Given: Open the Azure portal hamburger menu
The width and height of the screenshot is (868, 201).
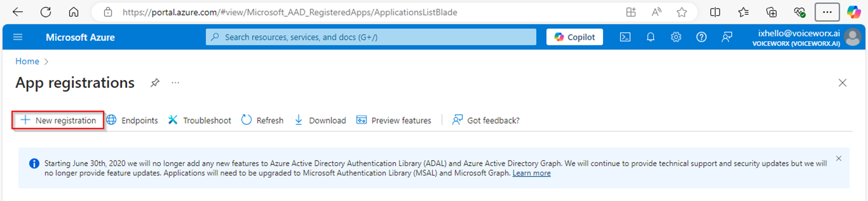Looking at the screenshot, I should (18, 37).
